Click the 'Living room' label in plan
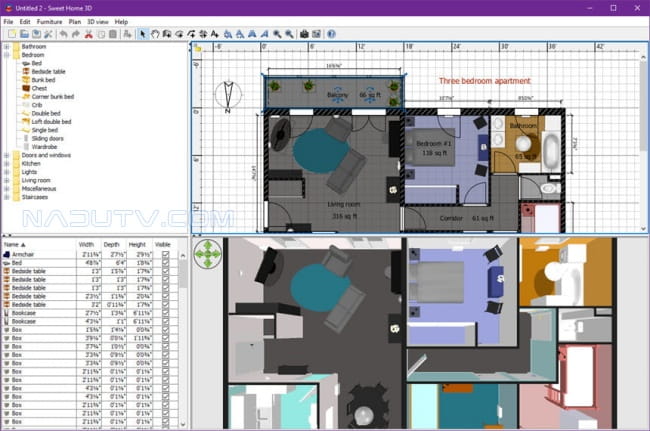Viewport: 650px width, 431px height. click(x=344, y=204)
